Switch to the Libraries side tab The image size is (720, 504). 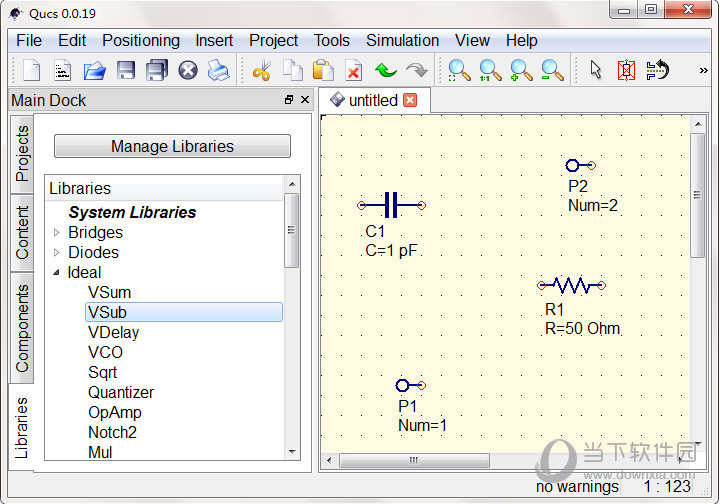tap(22, 427)
